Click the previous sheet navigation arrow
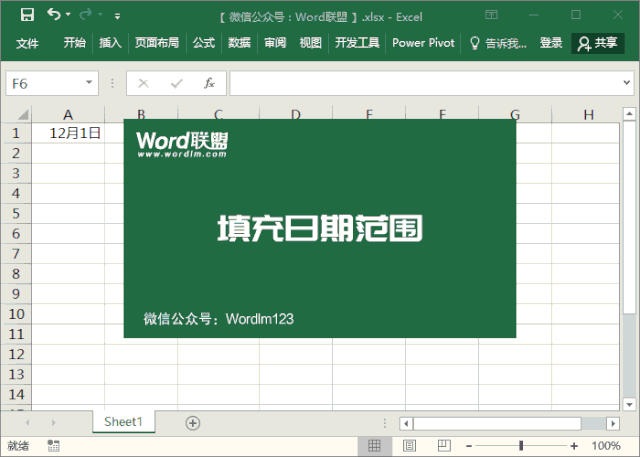640x457 pixels. coord(27,423)
